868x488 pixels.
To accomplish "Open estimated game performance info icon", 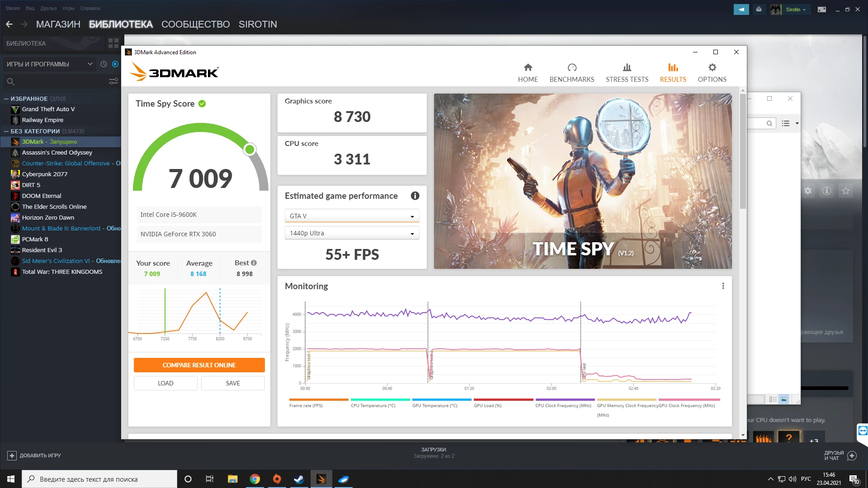I will tap(415, 196).
